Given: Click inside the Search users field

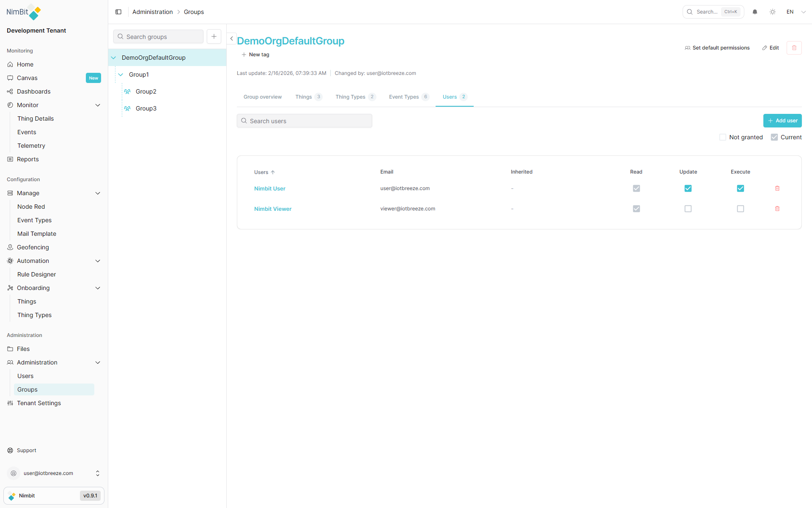Looking at the screenshot, I should pos(304,121).
